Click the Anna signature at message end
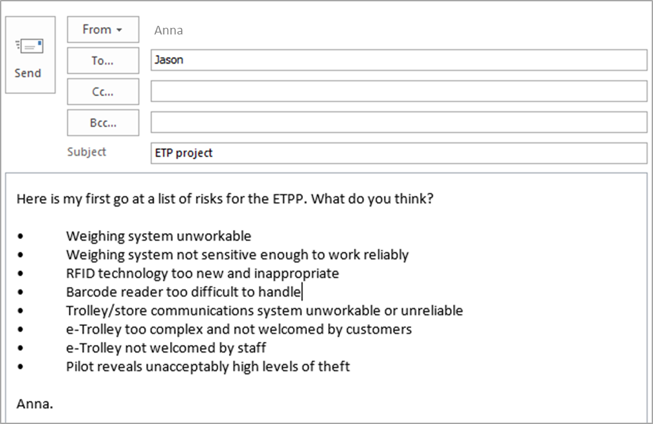653x424 pixels. [35, 404]
